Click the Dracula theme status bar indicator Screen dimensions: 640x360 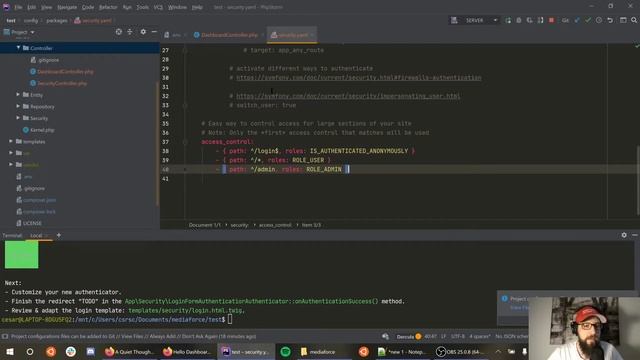409,337
